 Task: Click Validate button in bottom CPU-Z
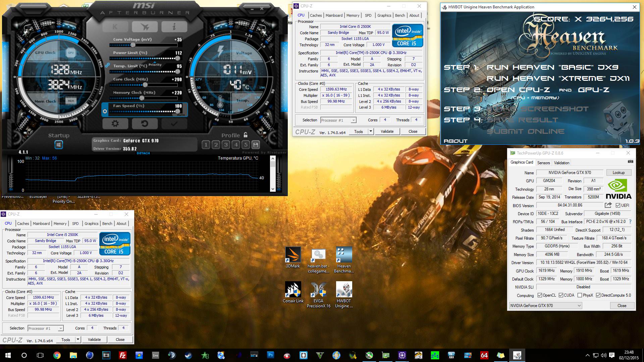point(94,340)
